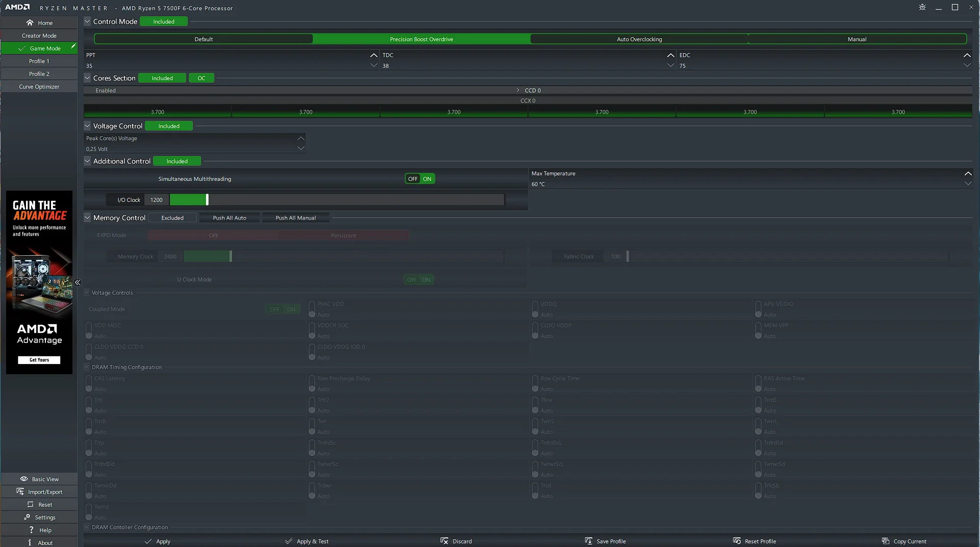Click the Reset icon in sidebar
980x547 pixels.
coord(30,504)
